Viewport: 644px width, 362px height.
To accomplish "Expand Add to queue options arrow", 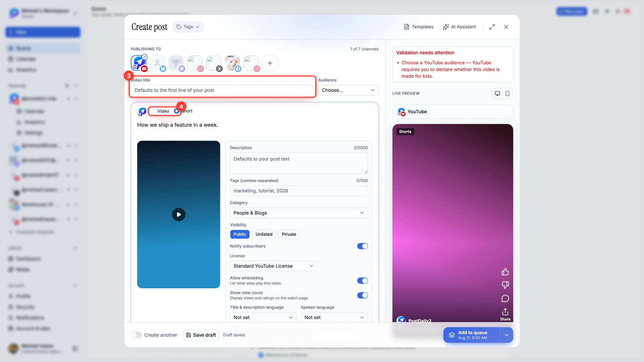I will pyautogui.click(x=506, y=335).
